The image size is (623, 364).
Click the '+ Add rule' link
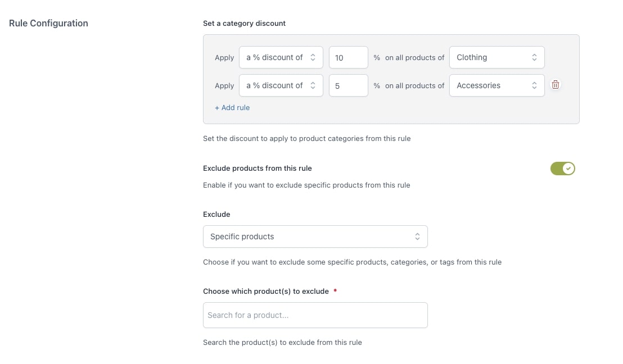click(232, 107)
